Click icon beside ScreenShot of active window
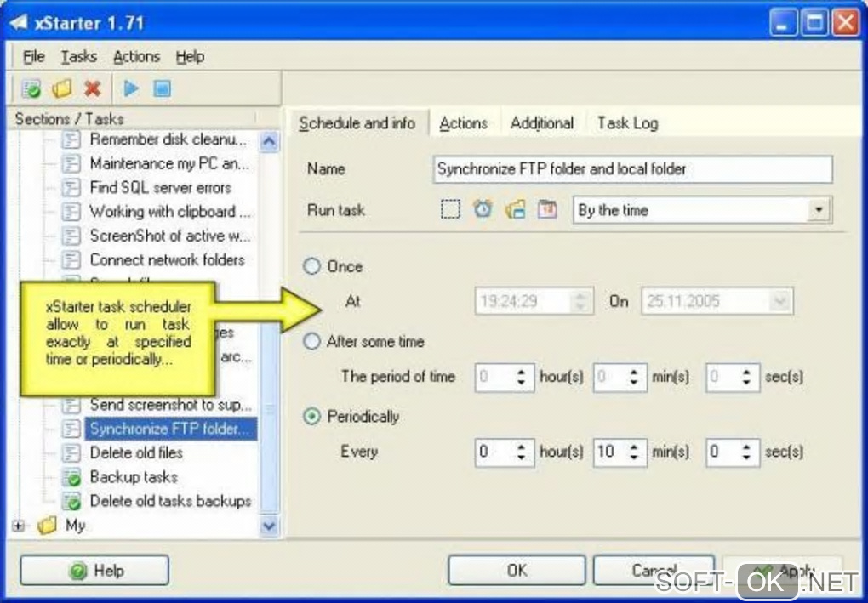The image size is (868, 603). (71, 236)
